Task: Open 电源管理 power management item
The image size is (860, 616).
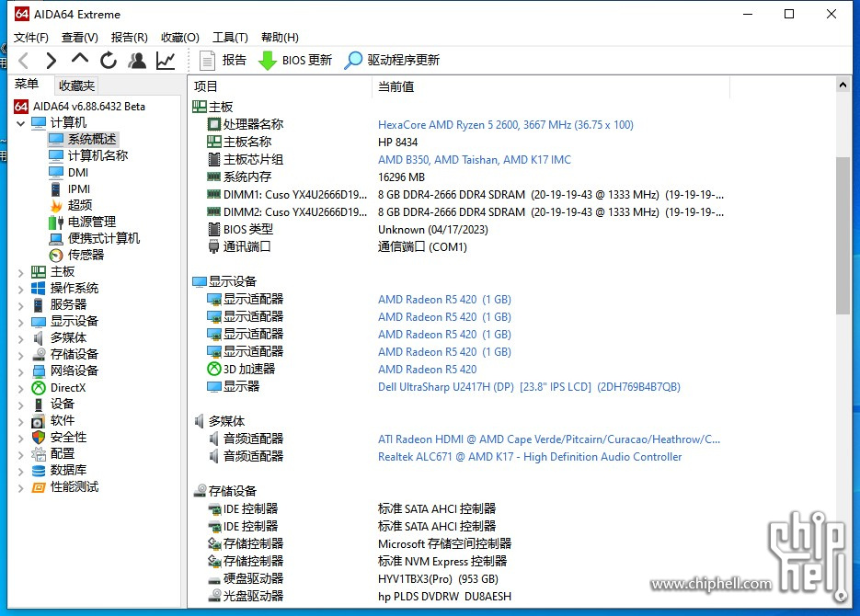Action: [92, 222]
